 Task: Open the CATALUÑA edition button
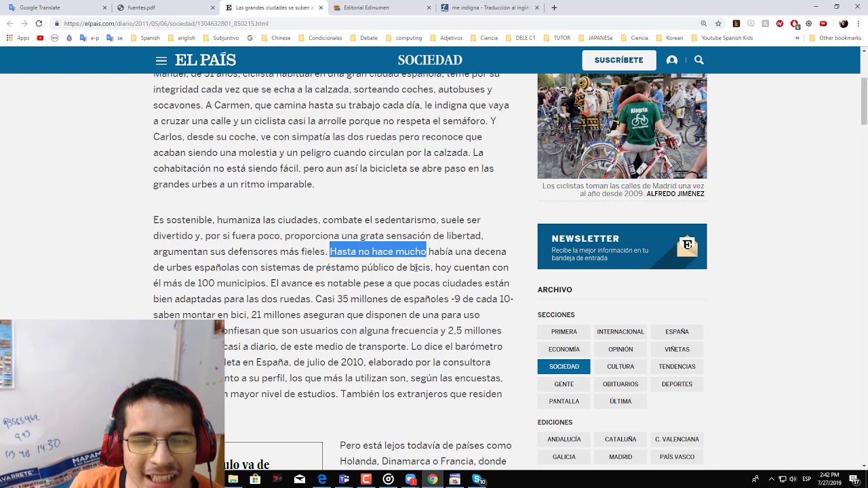620,439
